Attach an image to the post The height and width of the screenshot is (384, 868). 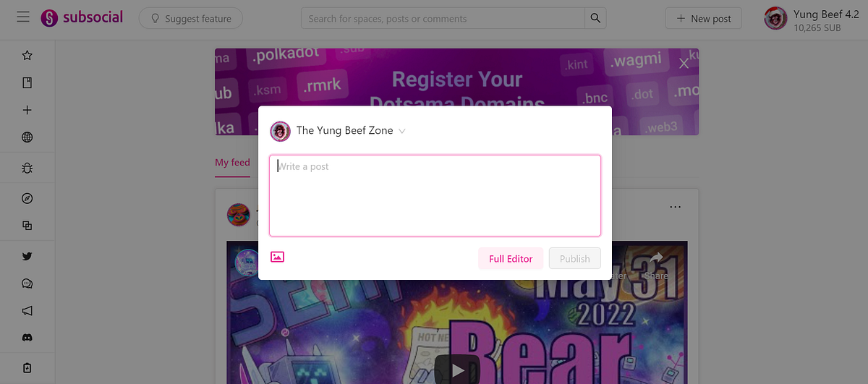tap(277, 257)
